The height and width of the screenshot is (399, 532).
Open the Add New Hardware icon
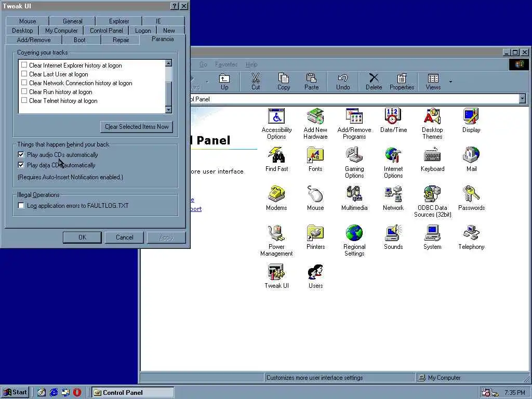coord(315,124)
